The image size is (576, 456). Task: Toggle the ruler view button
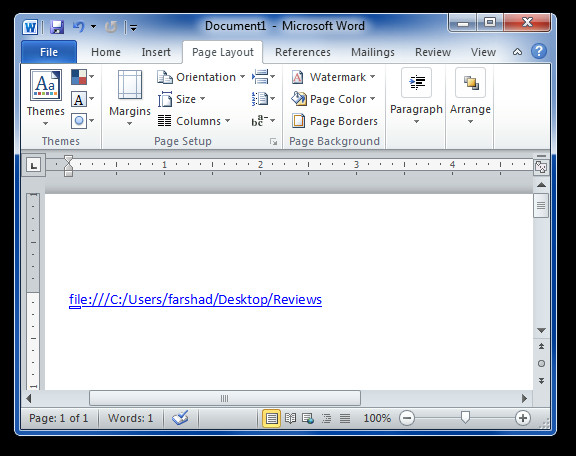(541, 167)
